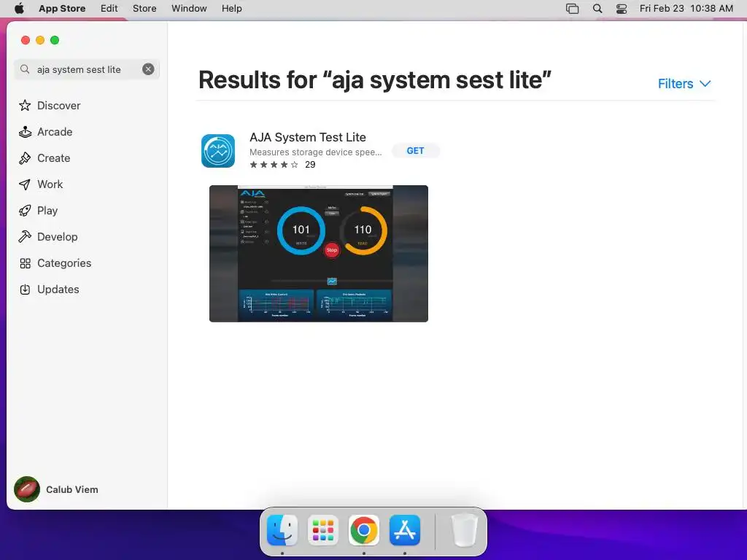Click the App Store Dock icon
Viewport: 747px width, 560px height.
(405, 530)
